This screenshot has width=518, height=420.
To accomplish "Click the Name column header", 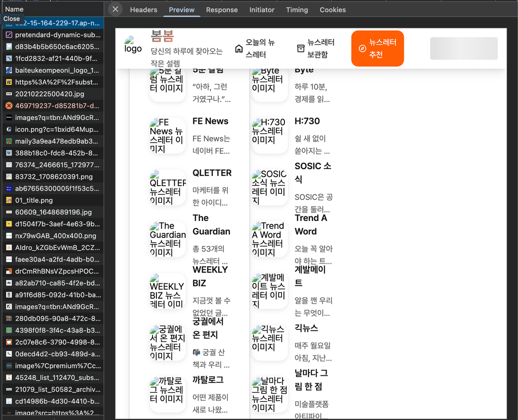I will [52, 9].
